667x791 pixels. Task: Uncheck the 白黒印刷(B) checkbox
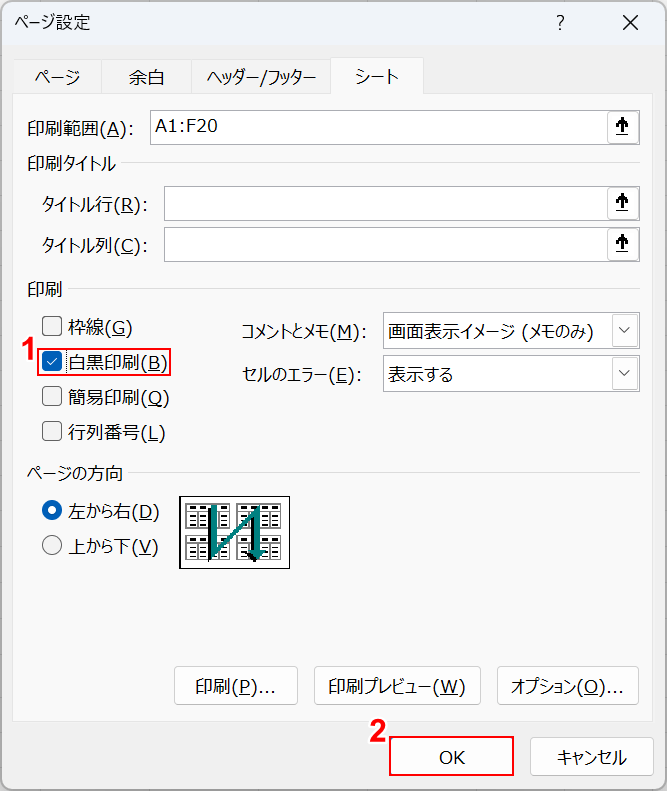52,362
